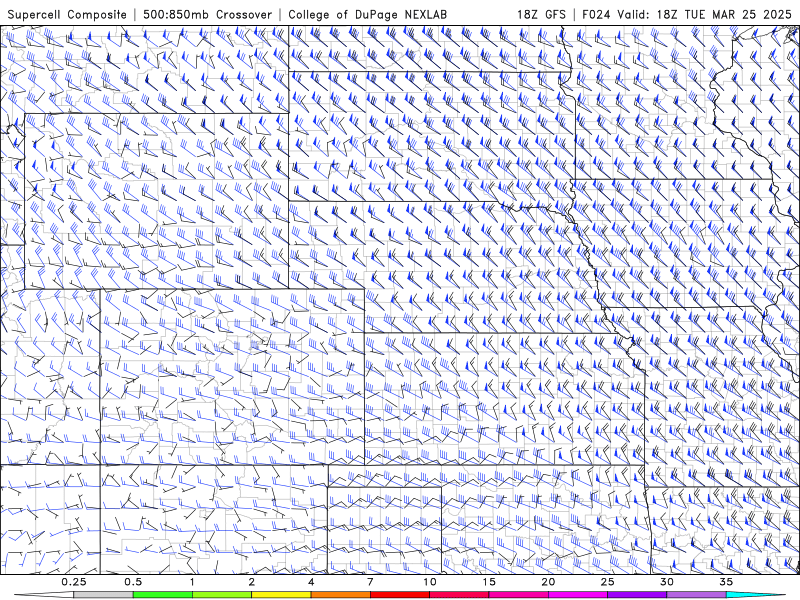Click the 'College of DuPage NEXLAB' label
Image resolution: width=800 pixels, height=600 pixels.
click(367, 15)
